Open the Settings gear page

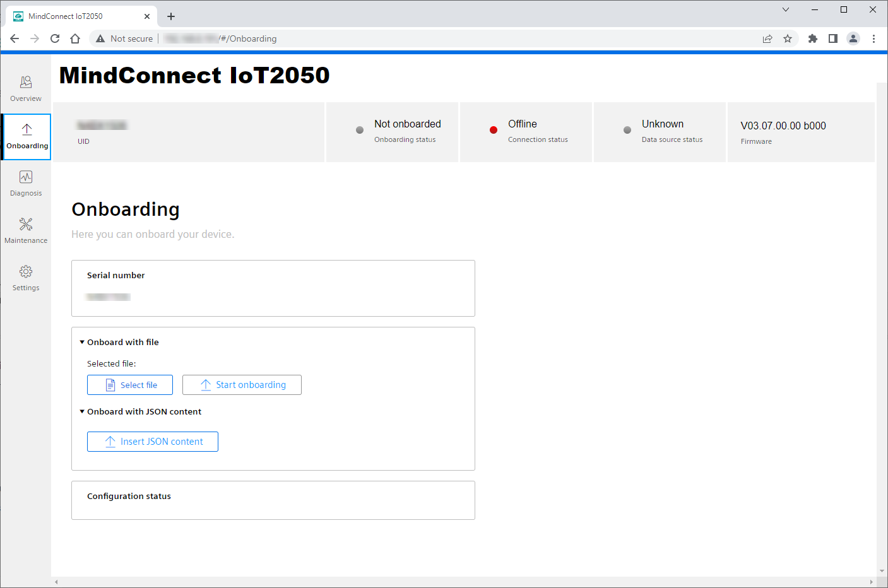point(26,278)
